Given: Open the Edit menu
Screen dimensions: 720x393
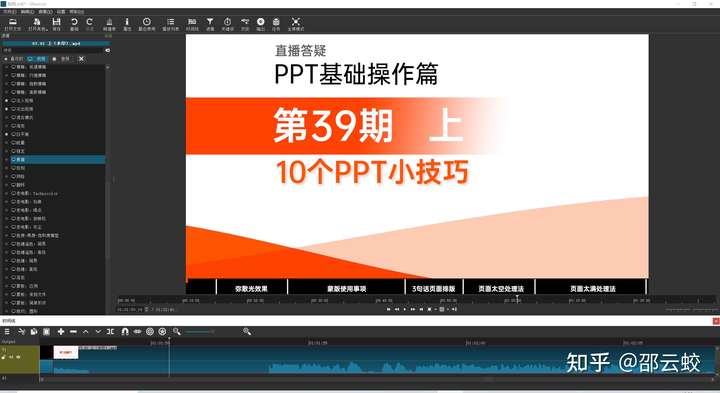Looking at the screenshot, I should (27, 11).
